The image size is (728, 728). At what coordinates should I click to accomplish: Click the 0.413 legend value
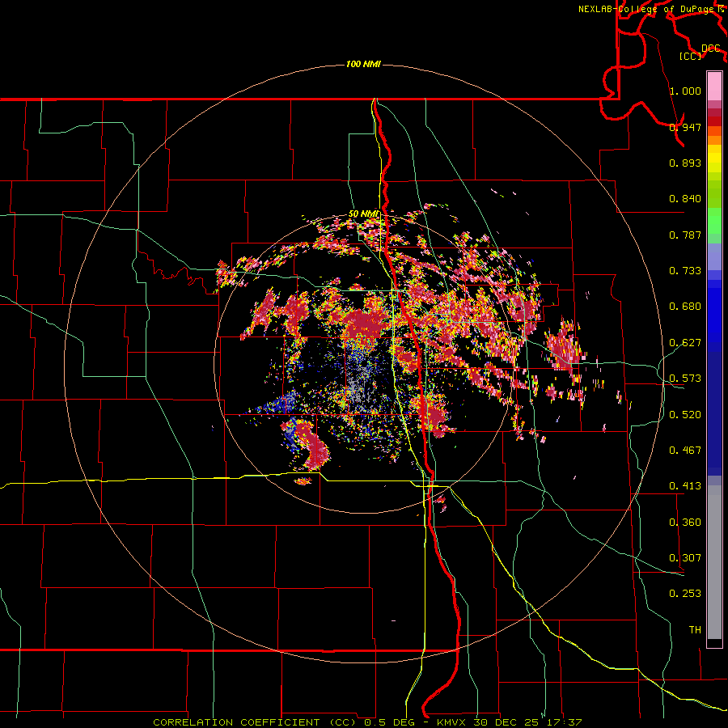tap(685, 486)
